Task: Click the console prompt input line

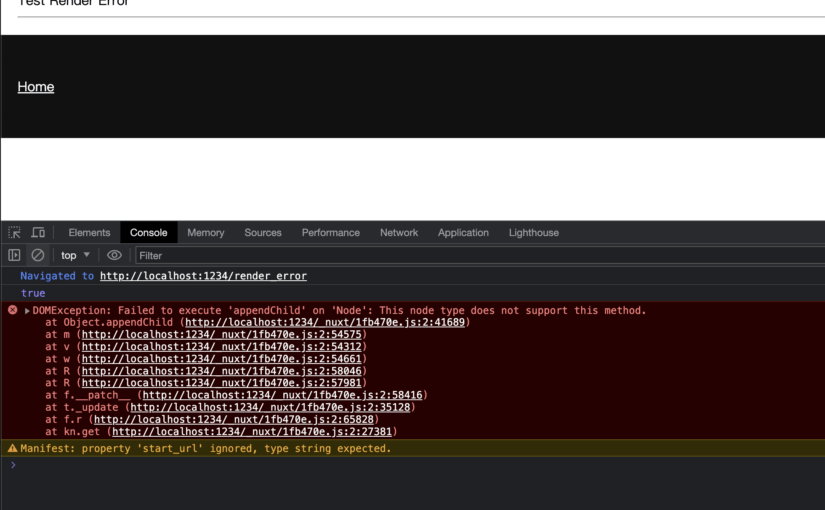Action: click(400, 466)
